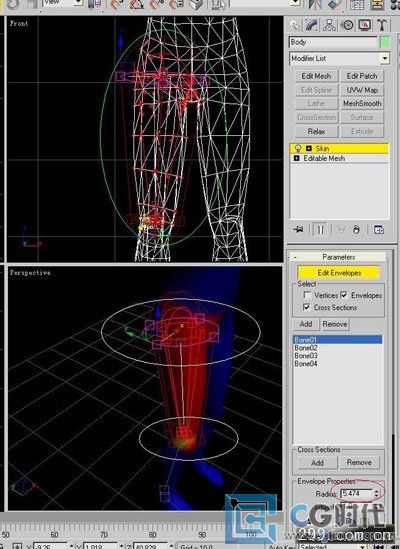Select Bone03 in the bone list
This screenshot has width=400, height=549.
[x=337, y=356]
